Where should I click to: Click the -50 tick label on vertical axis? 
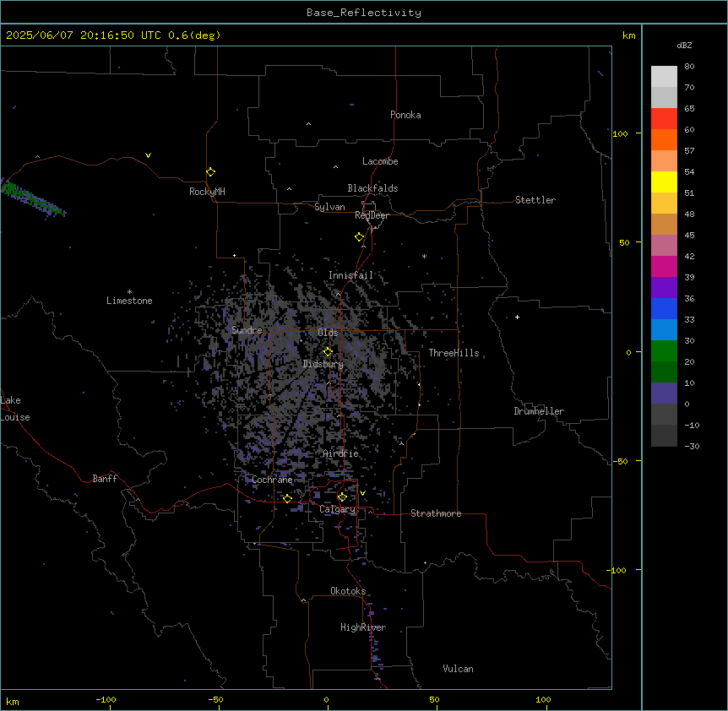pos(620,461)
